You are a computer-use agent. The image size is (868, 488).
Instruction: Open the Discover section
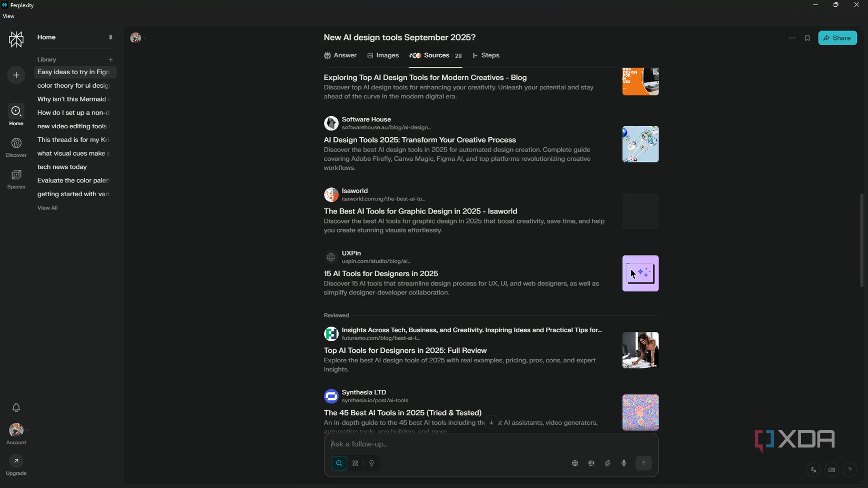16,147
